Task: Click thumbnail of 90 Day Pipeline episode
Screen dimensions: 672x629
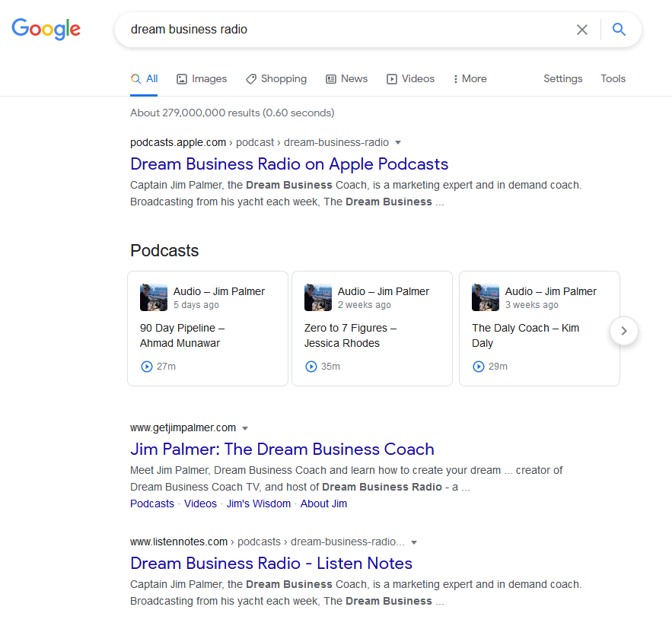Action: click(x=154, y=297)
